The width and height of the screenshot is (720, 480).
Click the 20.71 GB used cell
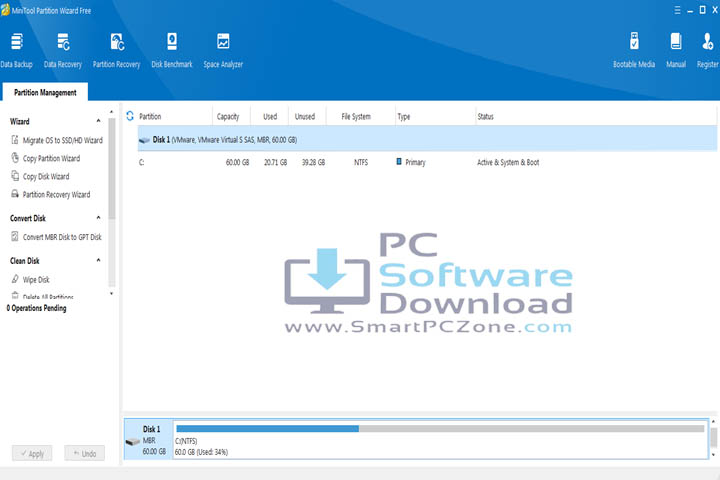click(x=275, y=162)
